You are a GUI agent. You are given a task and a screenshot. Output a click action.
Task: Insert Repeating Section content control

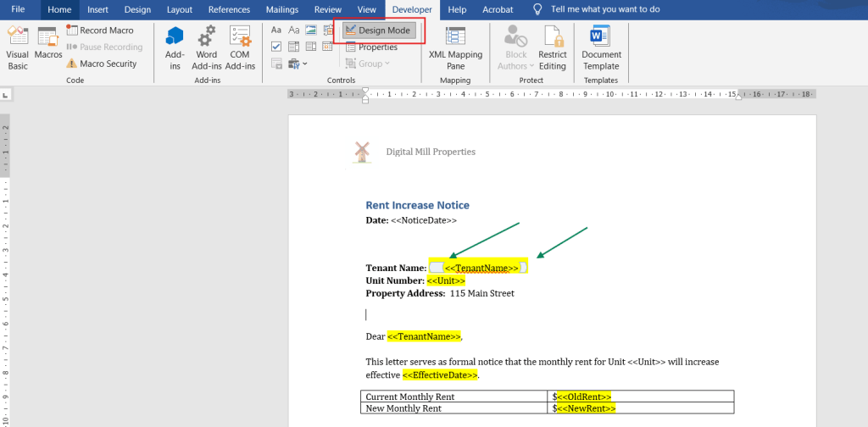coord(276,64)
